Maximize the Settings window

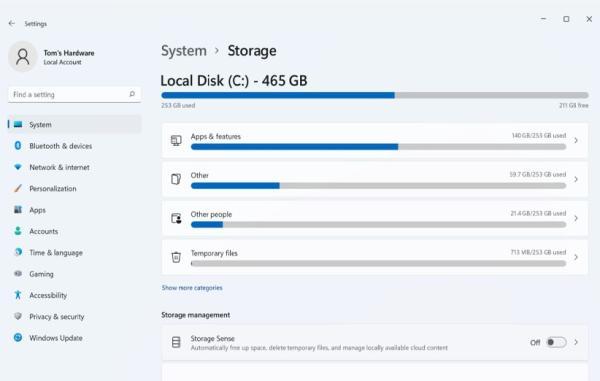click(x=566, y=19)
